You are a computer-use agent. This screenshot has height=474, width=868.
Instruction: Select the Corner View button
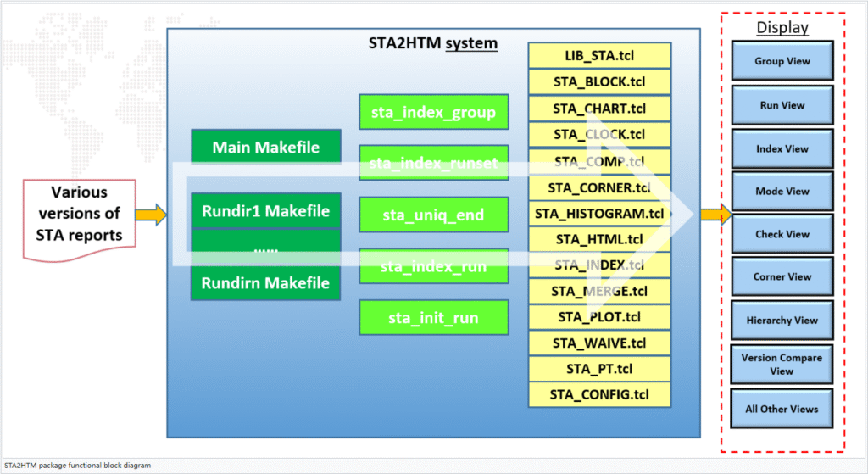click(x=782, y=277)
